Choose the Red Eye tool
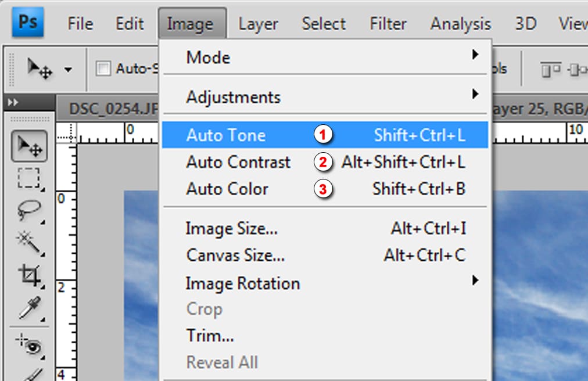Viewport: 588px width, 381px height. pos(29,346)
